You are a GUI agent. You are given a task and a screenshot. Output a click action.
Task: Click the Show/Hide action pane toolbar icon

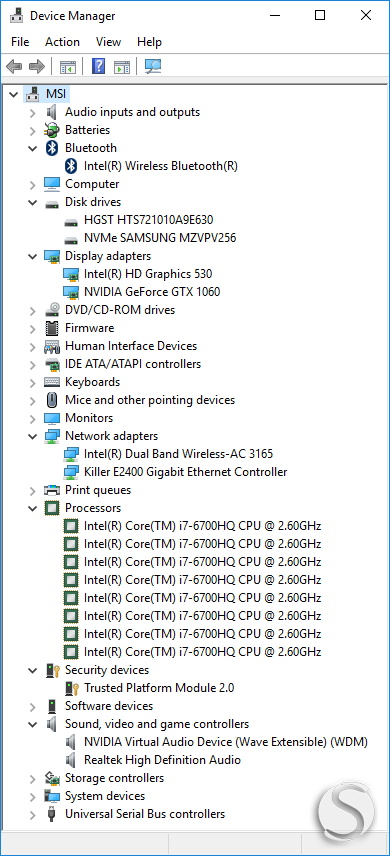point(122,67)
